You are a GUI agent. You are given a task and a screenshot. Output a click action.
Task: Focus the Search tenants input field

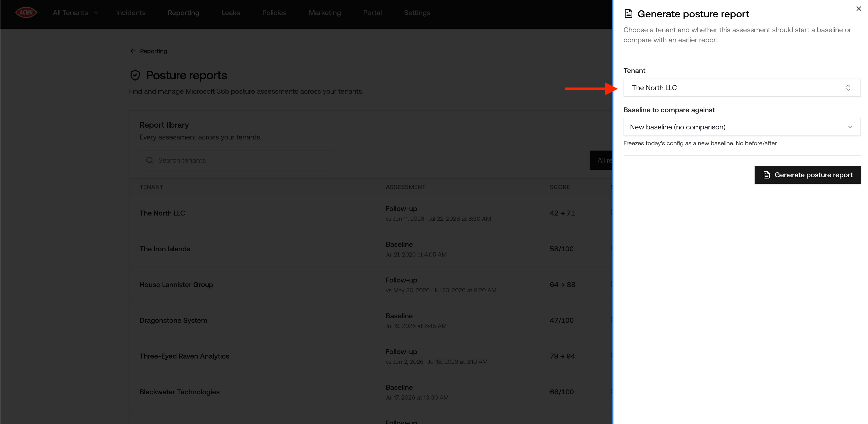pos(236,161)
